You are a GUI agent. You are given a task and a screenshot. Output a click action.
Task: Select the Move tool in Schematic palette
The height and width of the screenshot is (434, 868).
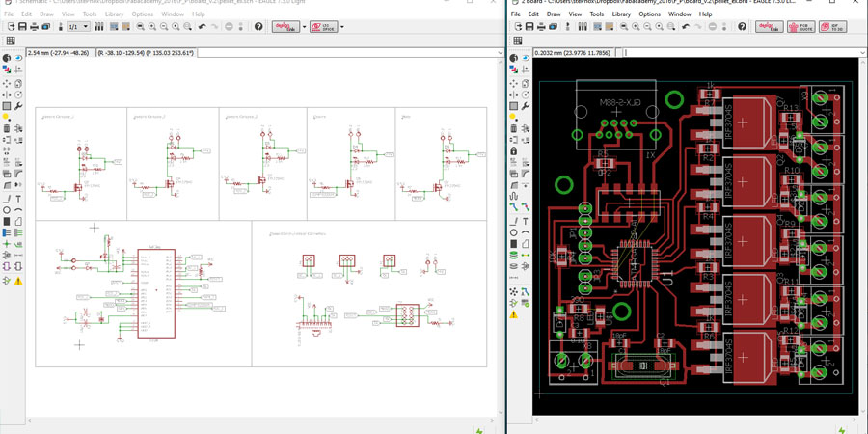pyautogui.click(x=7, y=83)
